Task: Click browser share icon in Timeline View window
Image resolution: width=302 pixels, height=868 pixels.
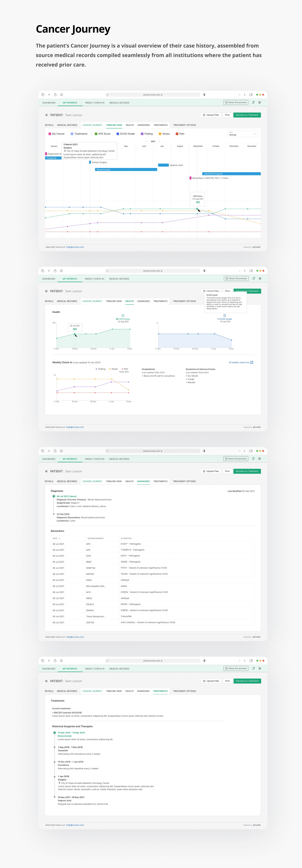Action: coord(55,95)
